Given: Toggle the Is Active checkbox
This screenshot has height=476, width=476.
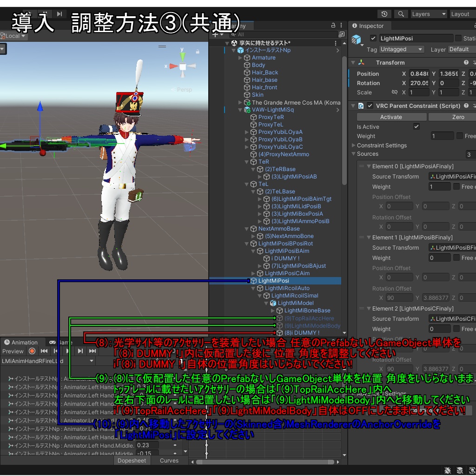Looking at the screenshot, I should pyautogui.click(x=416, y=126).
